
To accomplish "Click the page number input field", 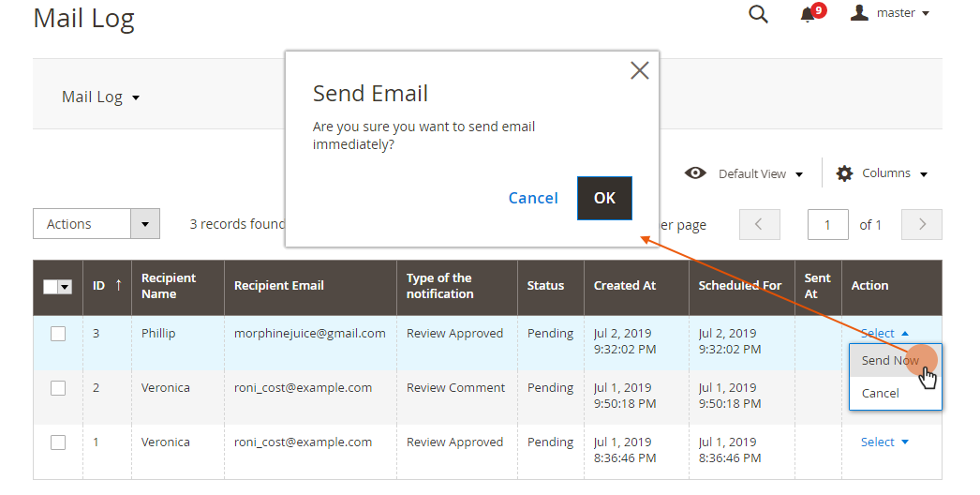I will [x=827, y=225].
